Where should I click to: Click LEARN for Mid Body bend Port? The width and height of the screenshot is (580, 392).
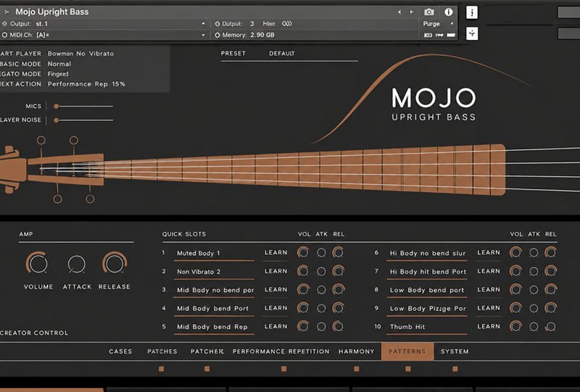276,308
